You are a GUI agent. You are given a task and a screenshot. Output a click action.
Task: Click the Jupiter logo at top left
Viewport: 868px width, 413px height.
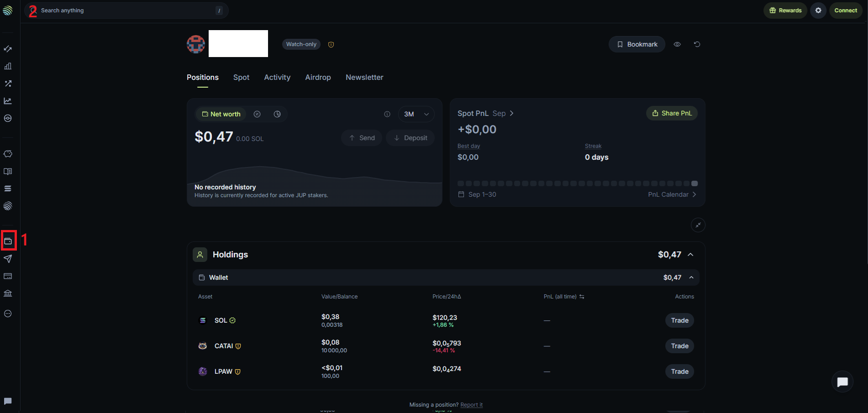coord(8,10)
